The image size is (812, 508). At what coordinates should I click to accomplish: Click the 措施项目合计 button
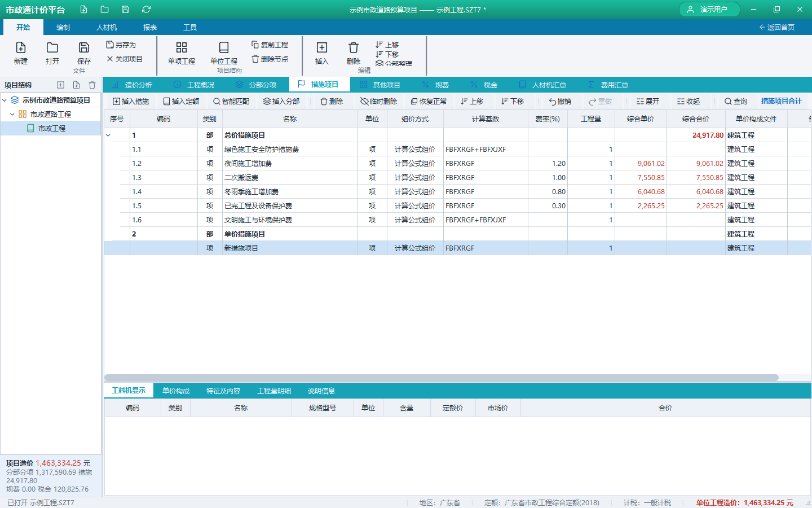click(x=782, y=101)
